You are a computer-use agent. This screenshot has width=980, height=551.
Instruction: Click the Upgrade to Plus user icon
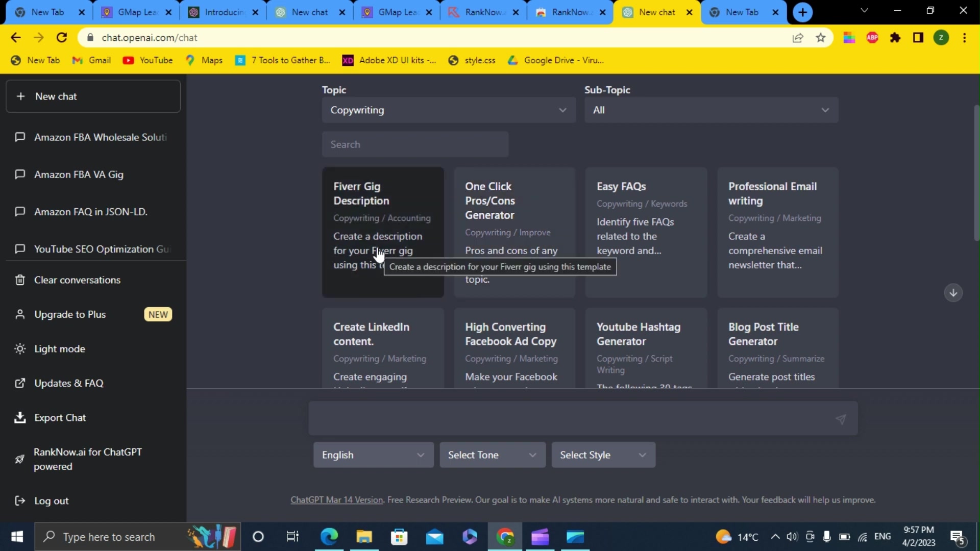(20, 314)
